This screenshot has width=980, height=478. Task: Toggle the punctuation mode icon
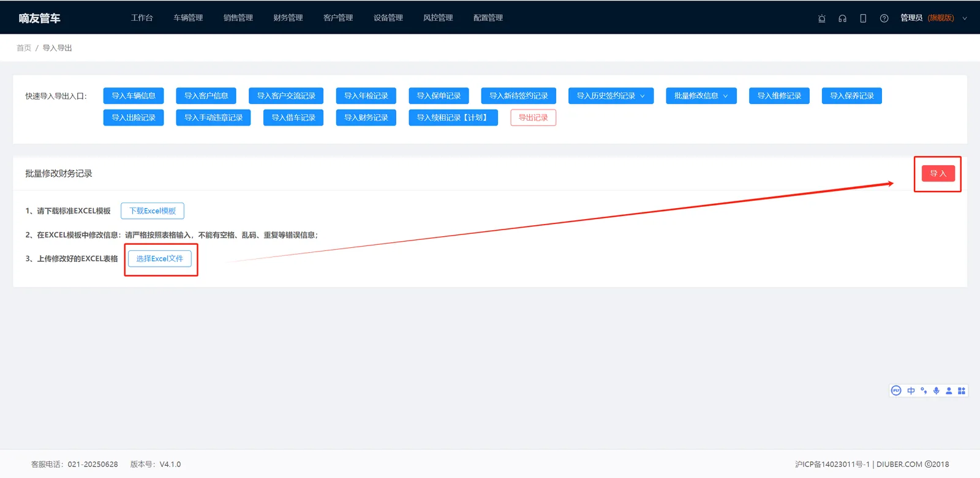pyautogui.click(x=924, y=390)
